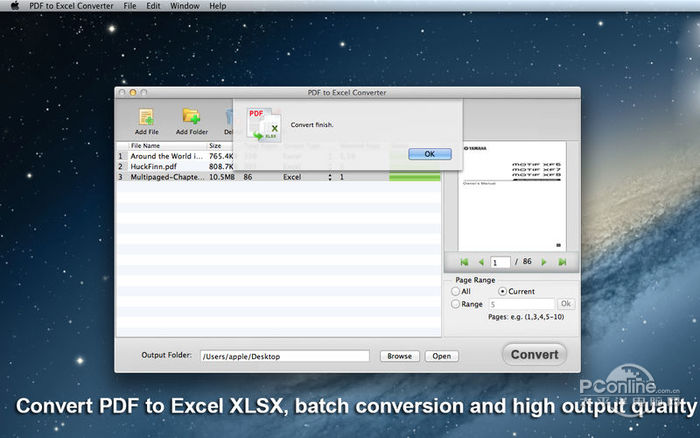This screenshot has width=700, height=438.
Task: Open the Help menu
Action: [x=218, y=6]
